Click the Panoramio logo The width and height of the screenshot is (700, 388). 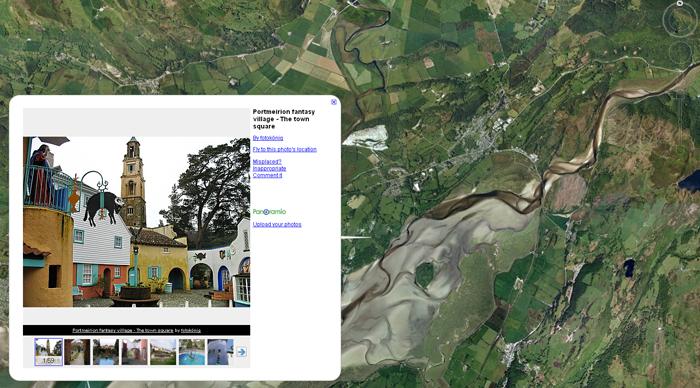pos(269,212)
